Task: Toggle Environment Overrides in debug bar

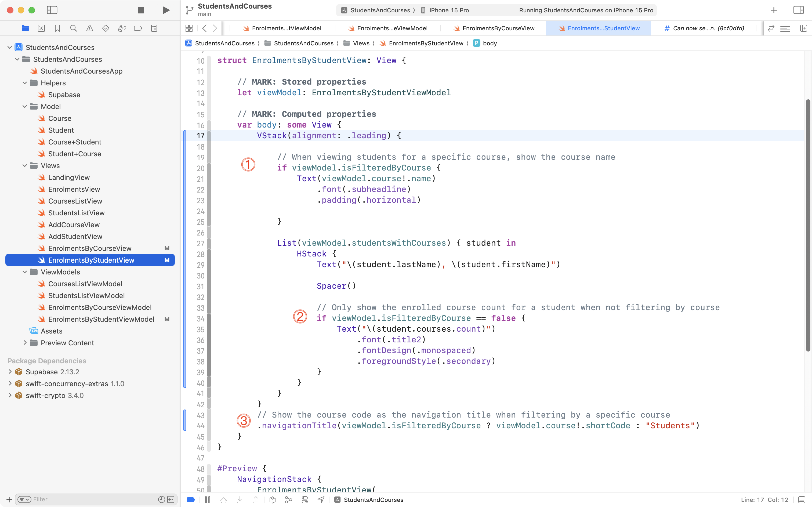Action: point(305,499)
